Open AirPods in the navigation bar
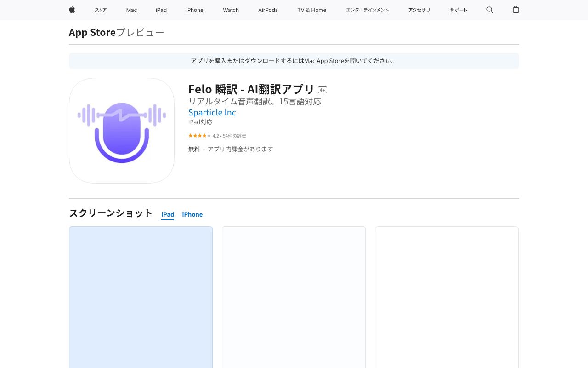Viewport: 588px width, 368px height. [268, 10]
